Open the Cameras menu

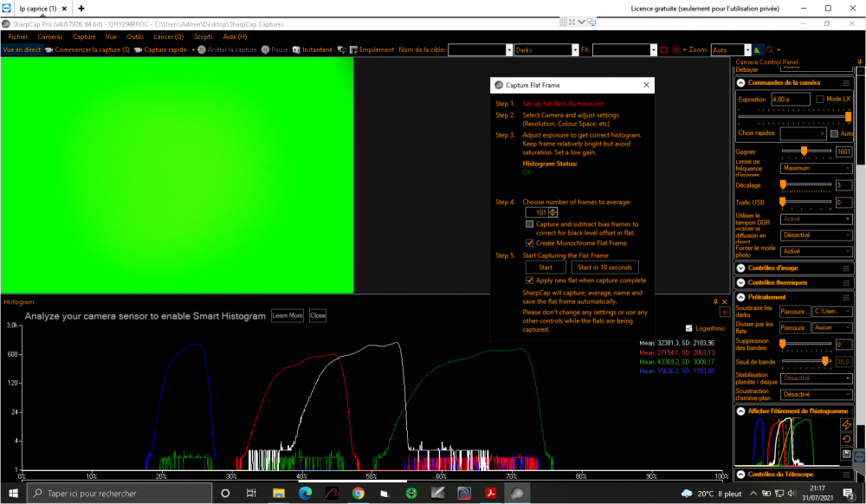(x=50, y=37)
